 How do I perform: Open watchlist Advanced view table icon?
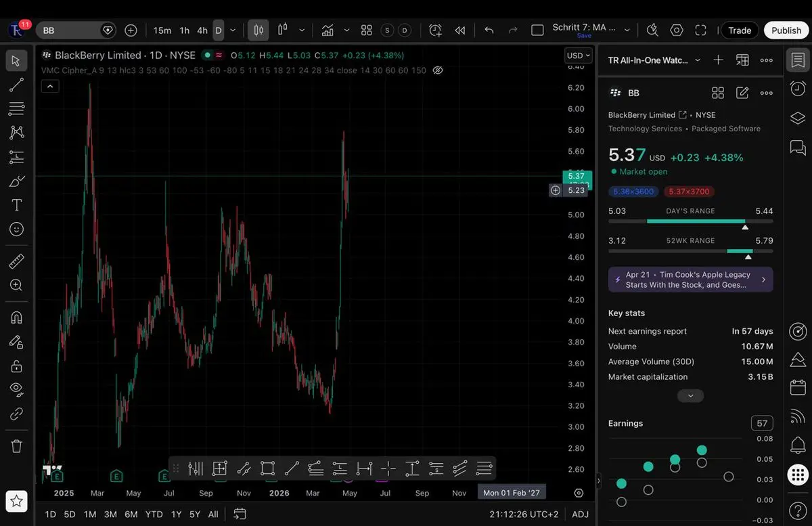(742, 60)
